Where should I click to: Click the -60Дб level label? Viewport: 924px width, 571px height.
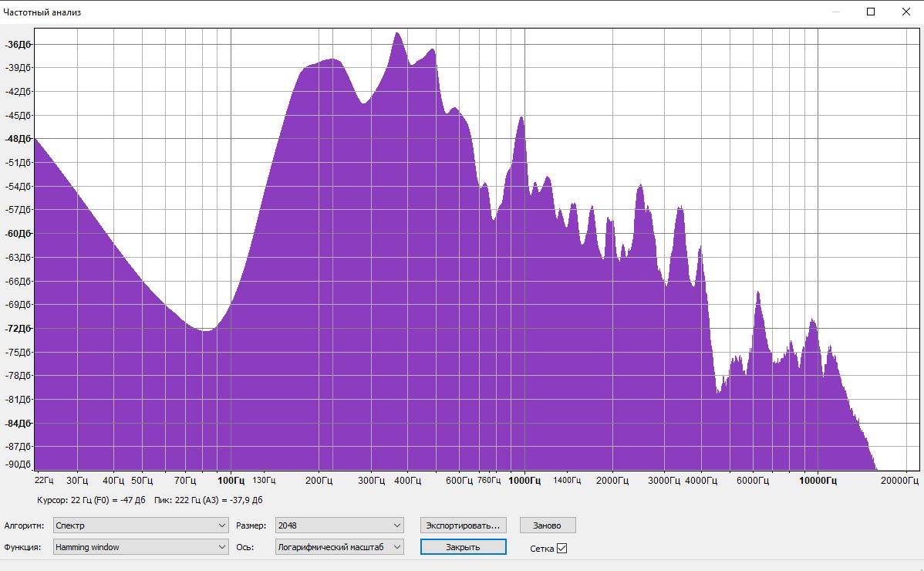pos(19,233)
